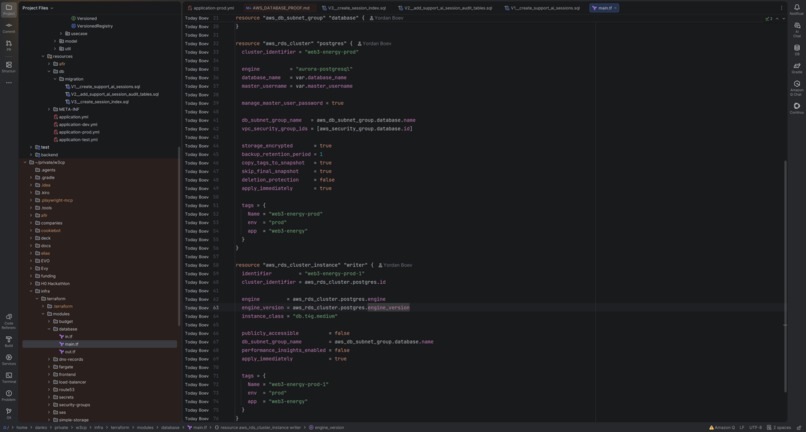Switch to V2__add_support_ai_session_audit_tables.sql tab
This screenshot has height=432, width=806.
(x=445, y=8)
